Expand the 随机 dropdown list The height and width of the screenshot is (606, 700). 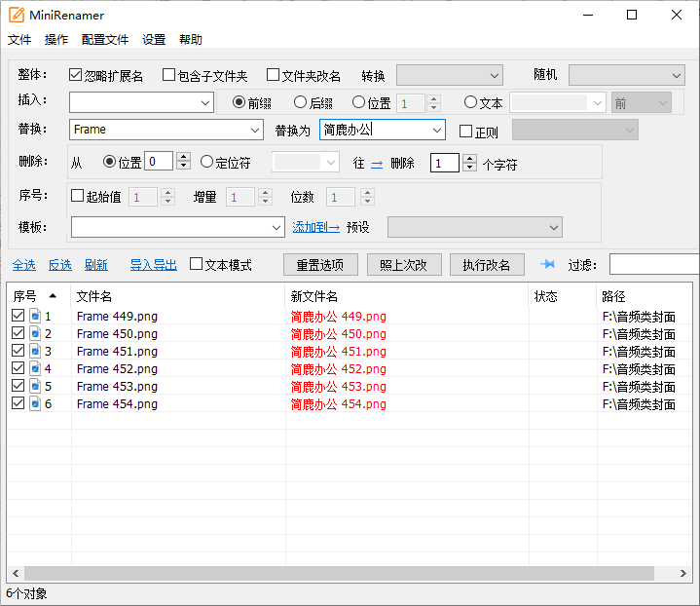(x=677, y=75)
